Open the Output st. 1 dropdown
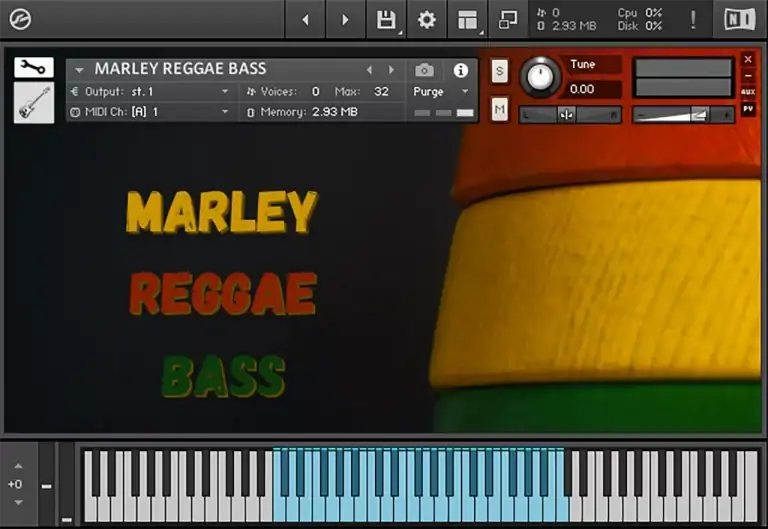 150,92
